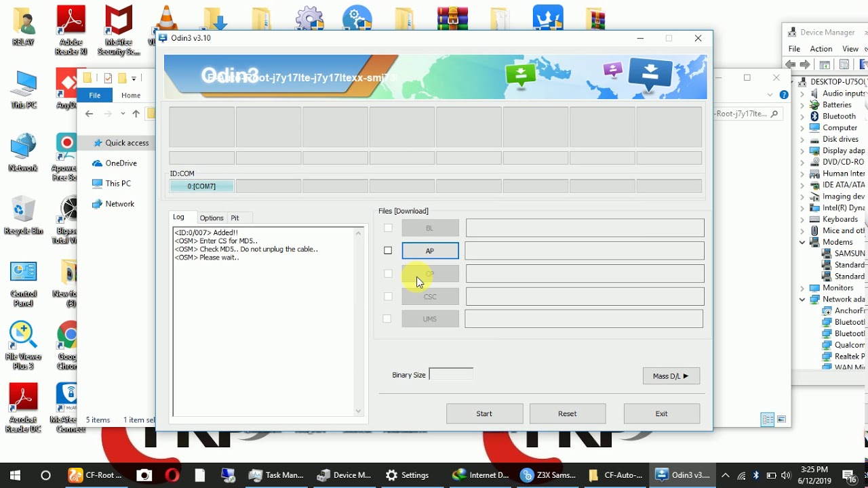The height and width of the screenshot is (488, 868).
Task: Open Cortana search circle on taskbar
Action: tap(46, 475)
